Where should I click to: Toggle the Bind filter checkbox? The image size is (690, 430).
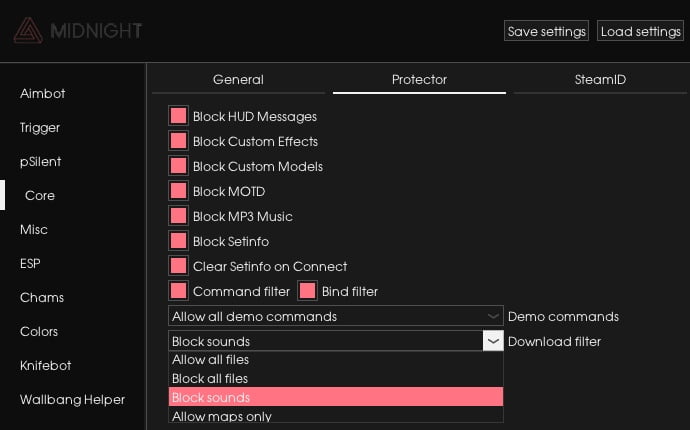tap(307, 291)
